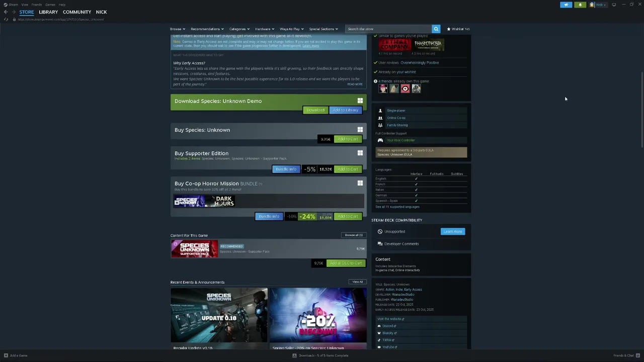Click the Single-player person icon
Viewport: 644px width, 362px height.
point(380,111)
